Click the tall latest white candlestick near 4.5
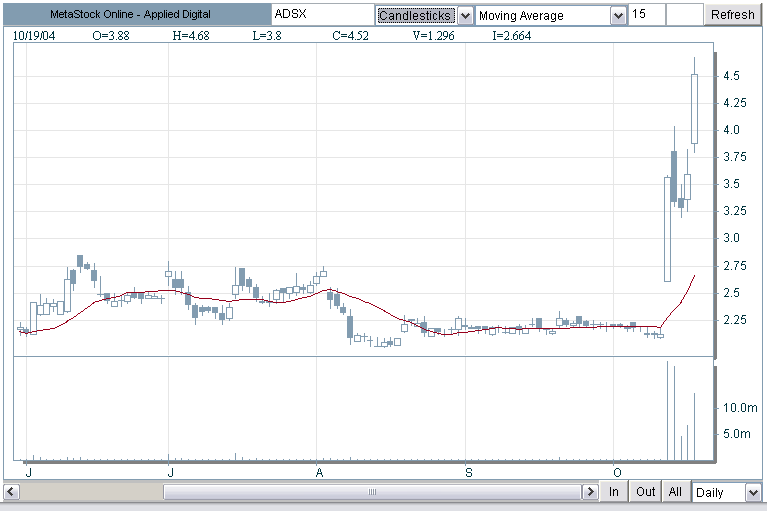 (x=694, y=109)
